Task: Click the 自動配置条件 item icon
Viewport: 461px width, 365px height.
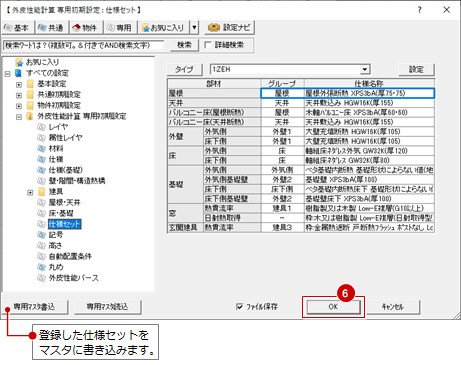Action: click(41, 256)
